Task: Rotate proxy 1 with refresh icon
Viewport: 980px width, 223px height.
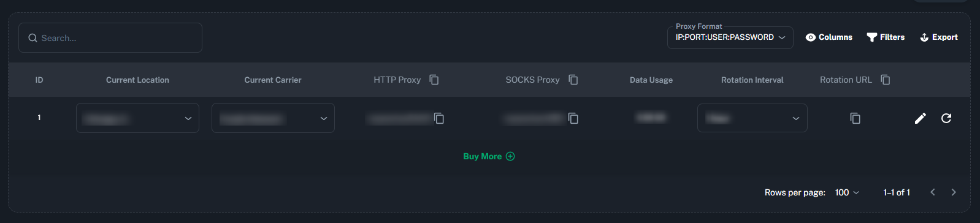Action: coord(946,118)
